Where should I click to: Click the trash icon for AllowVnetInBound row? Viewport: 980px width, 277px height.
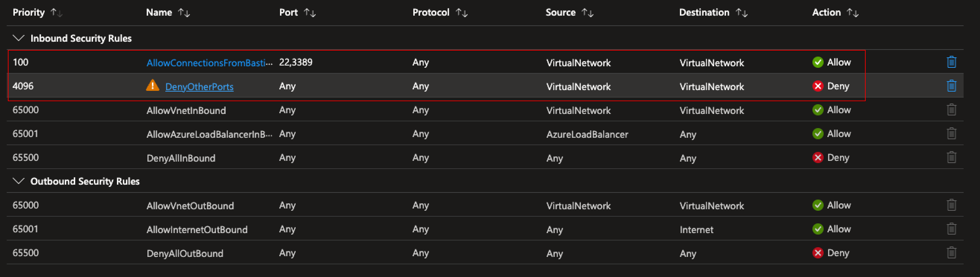click(x=951, y=110)
